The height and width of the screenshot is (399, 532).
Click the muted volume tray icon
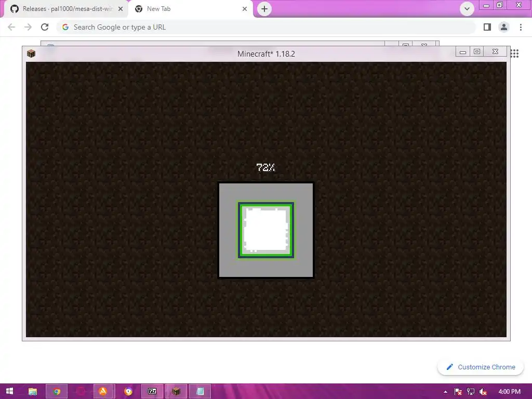[x=483, y=392]
